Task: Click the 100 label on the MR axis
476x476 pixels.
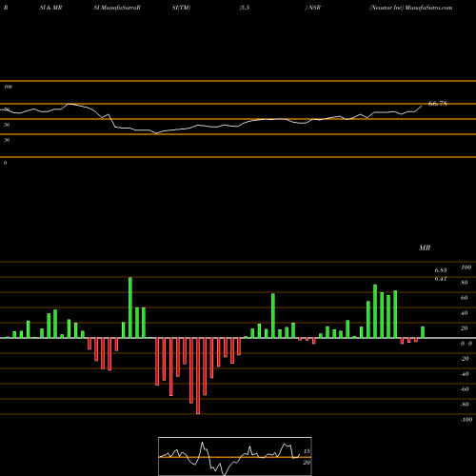Action: [466, 268]
